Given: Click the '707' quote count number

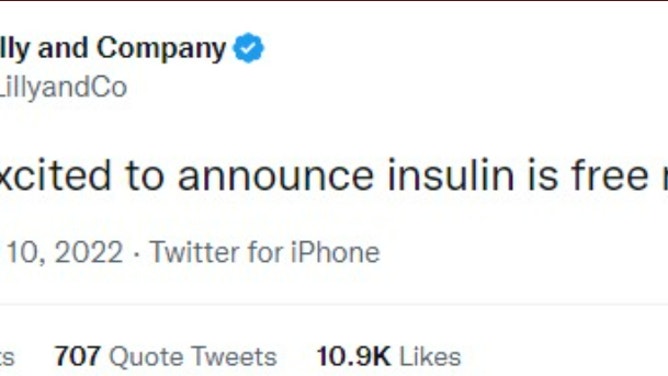Looking at the screenshot, I should 78,356.
